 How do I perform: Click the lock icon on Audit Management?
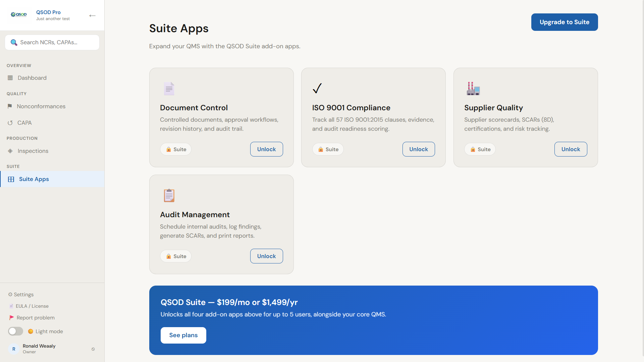click(x=169, y=256)
